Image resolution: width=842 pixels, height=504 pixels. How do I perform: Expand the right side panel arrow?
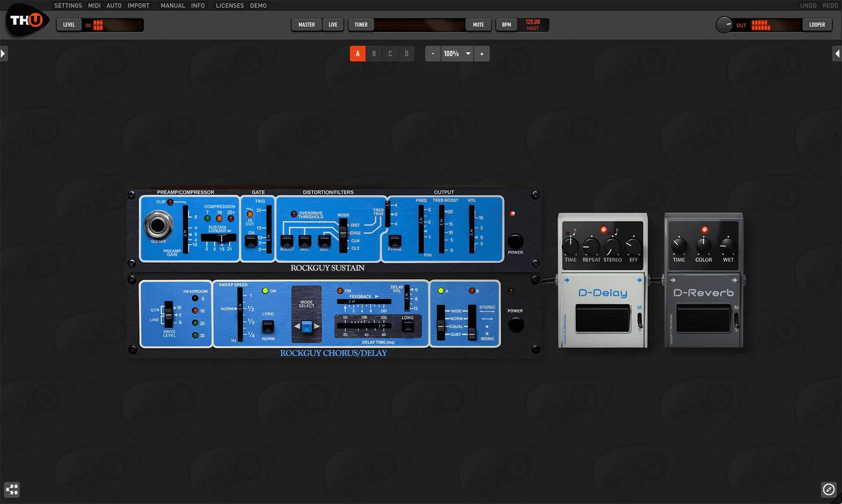click(x=837, y=54)
